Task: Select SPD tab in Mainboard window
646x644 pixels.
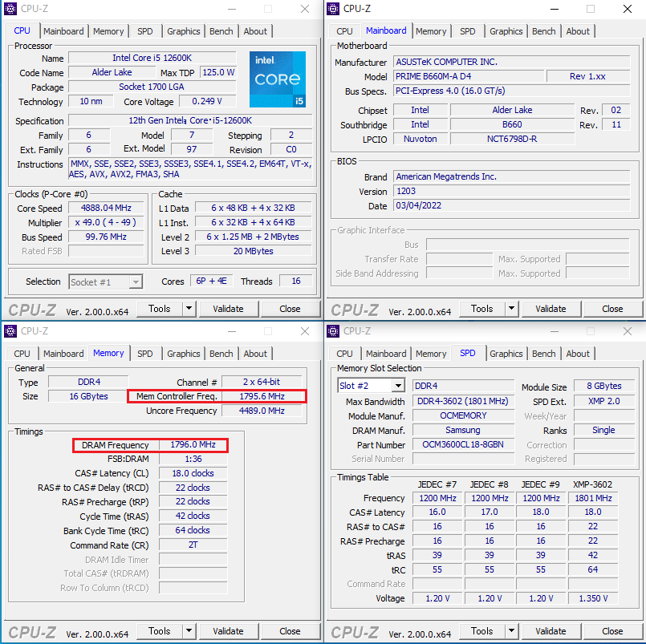Action: pyautogui.click(x=468, y=31)
